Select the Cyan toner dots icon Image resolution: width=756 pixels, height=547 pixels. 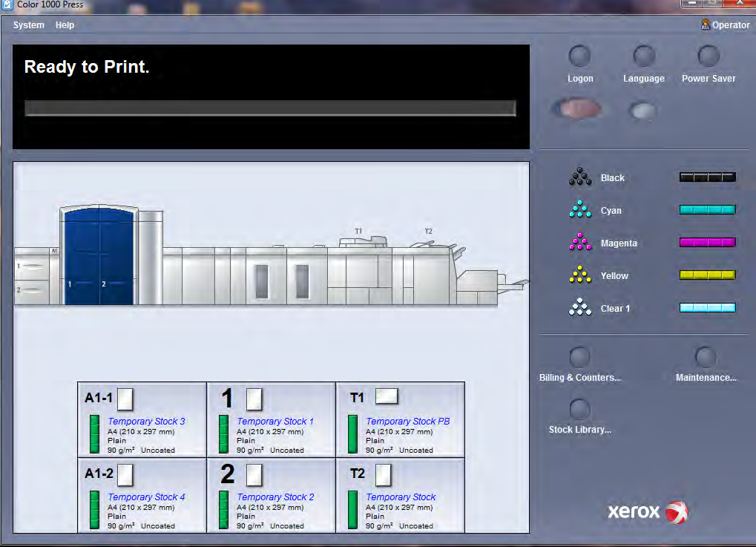coord(580,209)
